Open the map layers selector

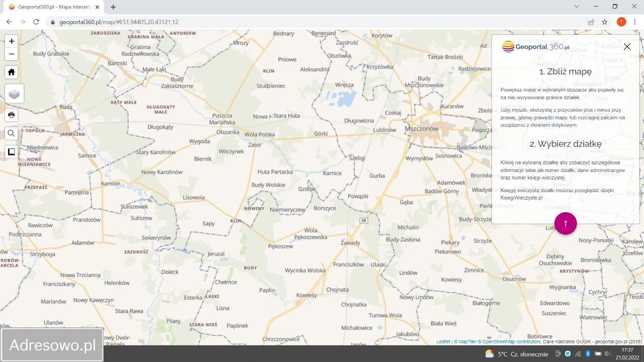pyautogui.click(x=14, y=94)
